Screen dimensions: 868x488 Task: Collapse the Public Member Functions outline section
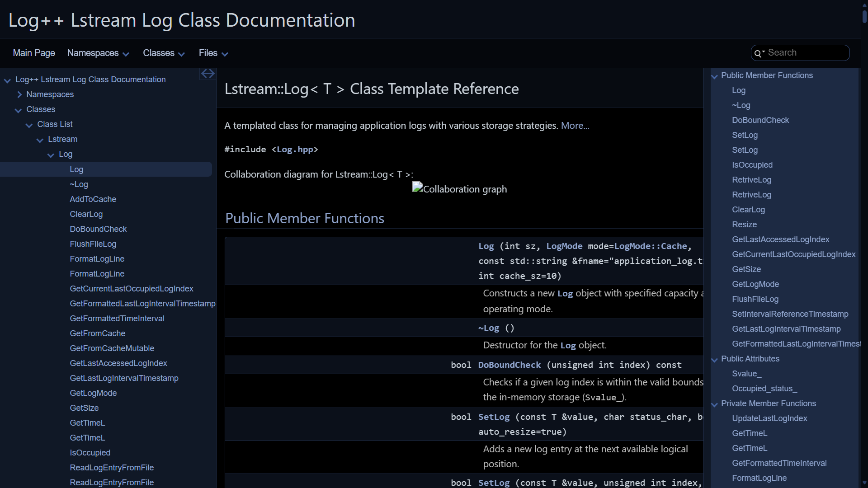[x=715, y=76]
